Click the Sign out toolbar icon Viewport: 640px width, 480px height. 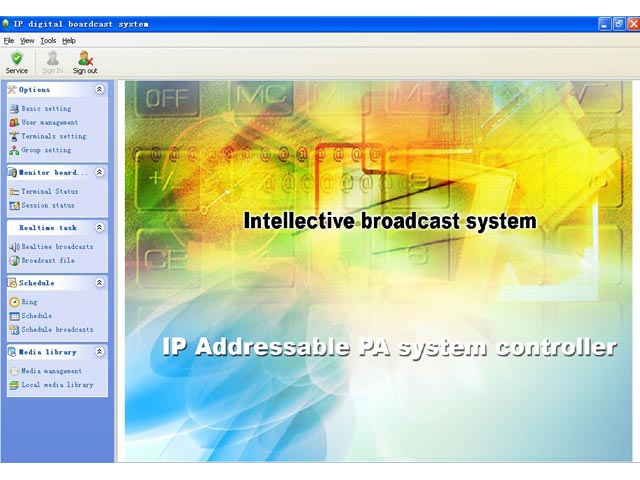pyautogui.click(x=85, y=63)
